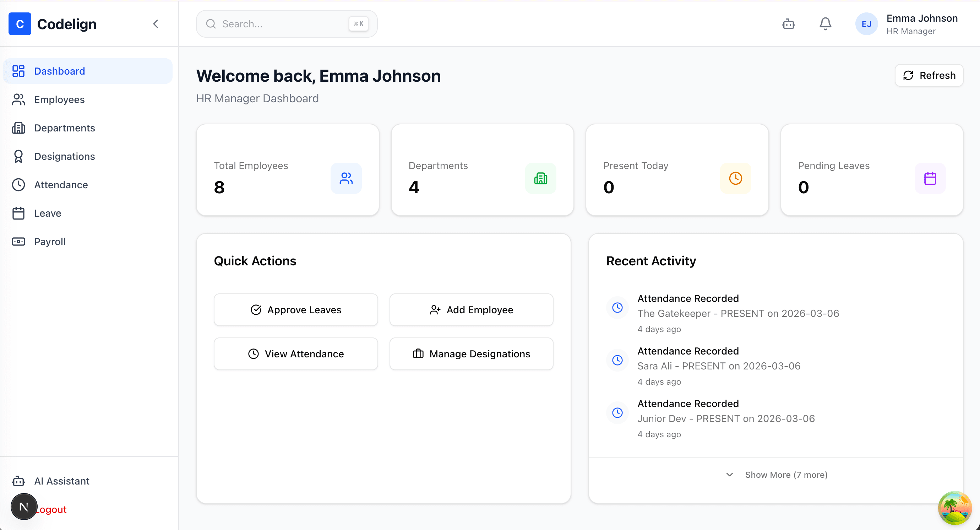Expand Show More in Recent Activity
The image size is (980, 530).
(776, 475)
